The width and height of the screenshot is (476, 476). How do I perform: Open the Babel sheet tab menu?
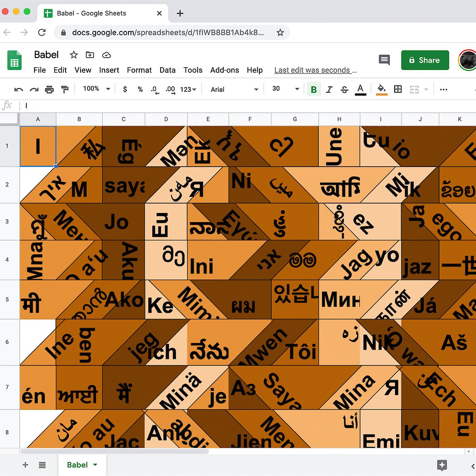coord(95,464)
